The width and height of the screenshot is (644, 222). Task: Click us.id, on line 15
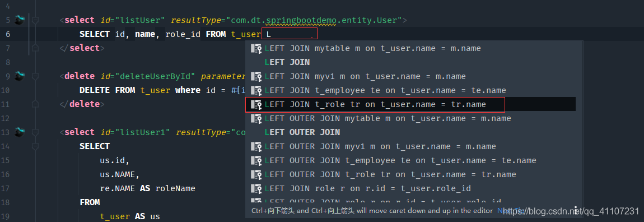pos(115,160)
